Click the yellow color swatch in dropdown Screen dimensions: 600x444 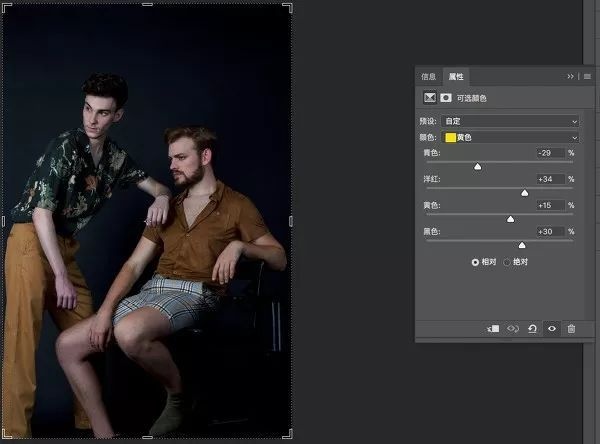[x=451, y=137]
